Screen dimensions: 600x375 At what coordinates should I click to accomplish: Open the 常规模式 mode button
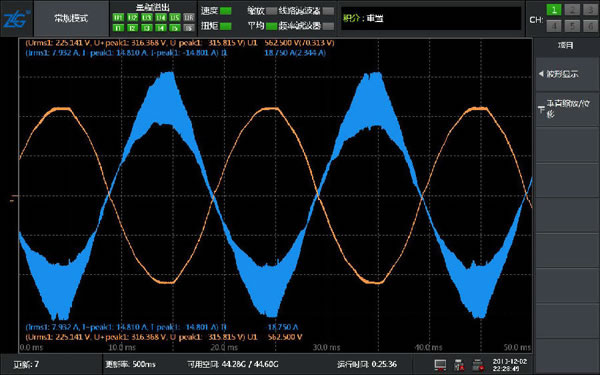(71, 18)
